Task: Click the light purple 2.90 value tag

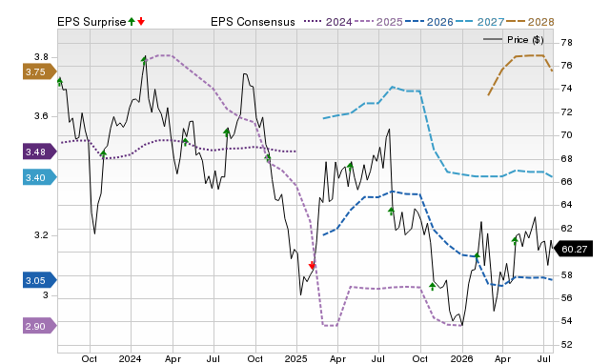Action: [x=40, y=326]
